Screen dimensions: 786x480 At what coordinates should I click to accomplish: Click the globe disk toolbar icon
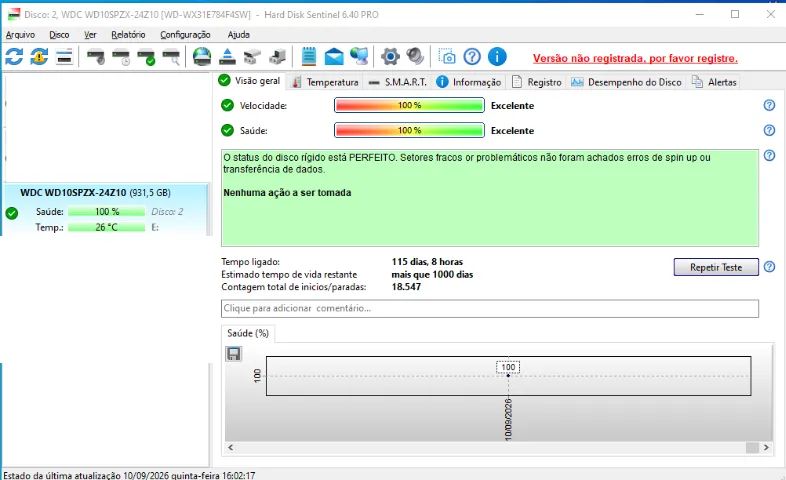point(202,57)
